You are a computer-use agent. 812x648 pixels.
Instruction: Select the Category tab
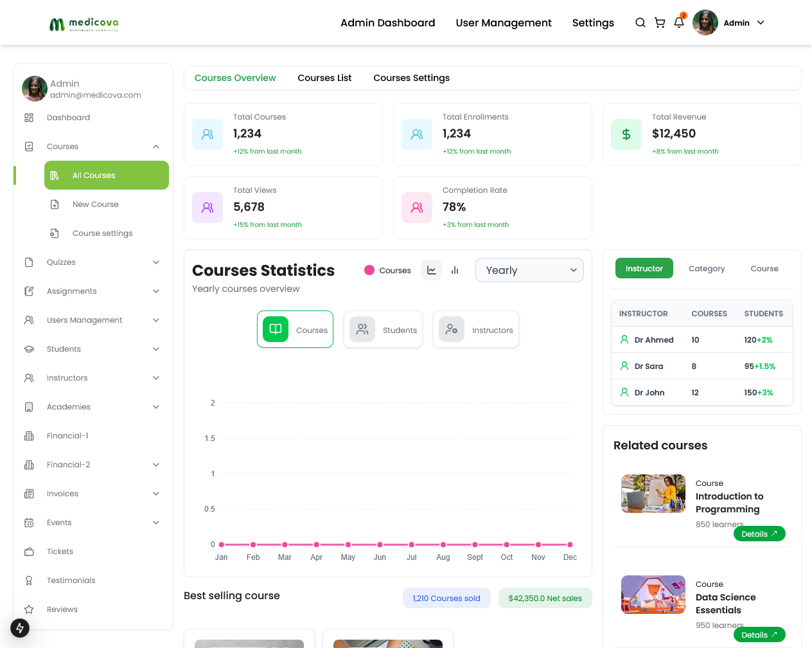pos(707,269)
